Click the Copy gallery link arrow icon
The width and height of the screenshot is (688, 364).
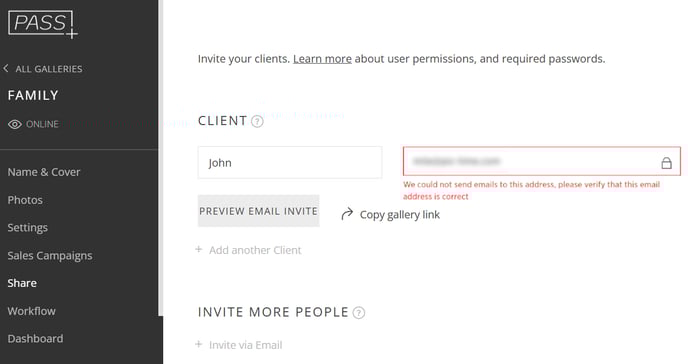[x=347, y=214]
